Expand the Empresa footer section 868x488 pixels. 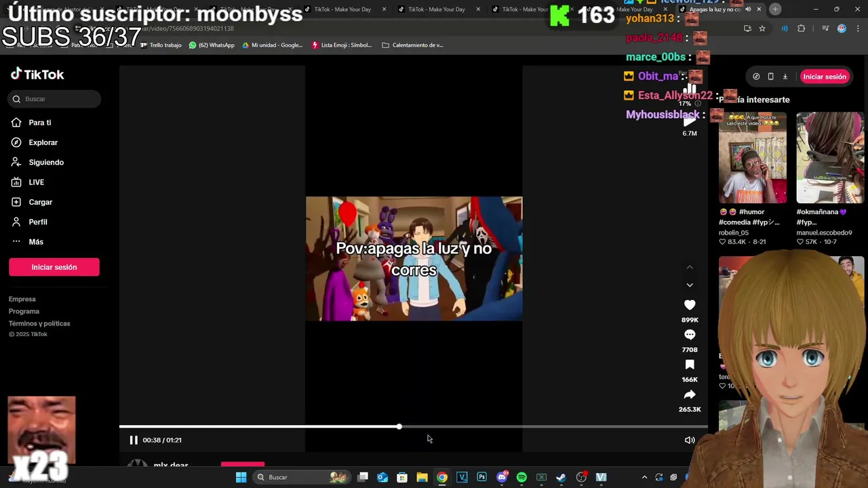pos(22,299)
